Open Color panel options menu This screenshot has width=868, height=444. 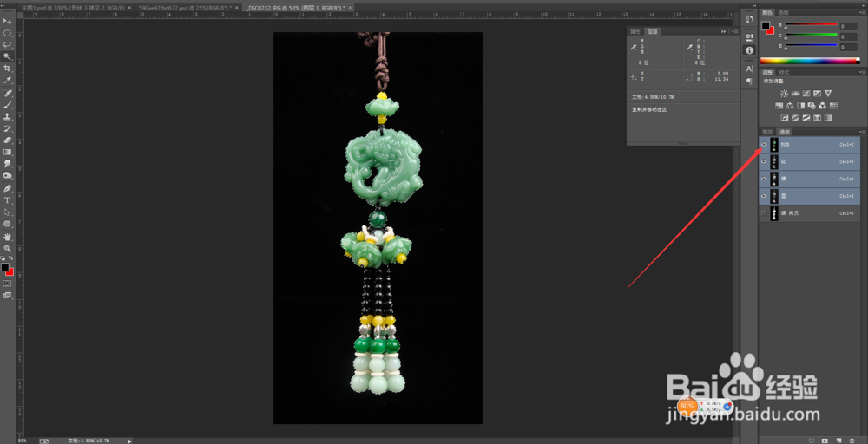pos(863,12)
